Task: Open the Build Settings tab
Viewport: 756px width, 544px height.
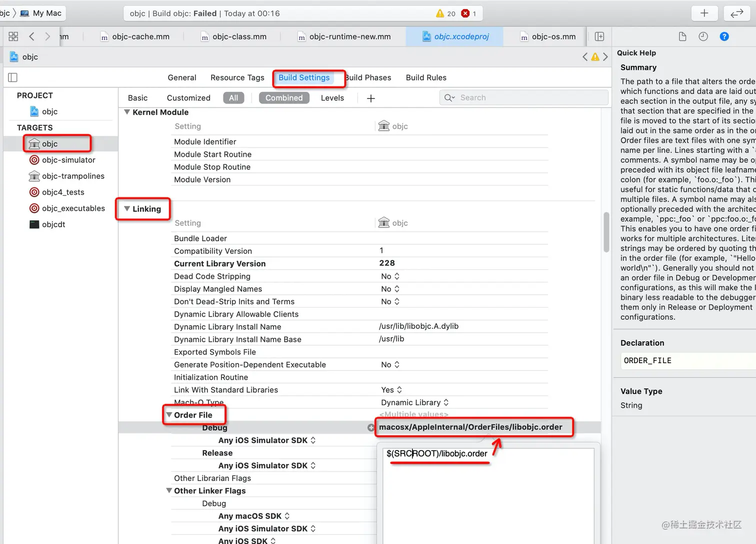Action: pyautogui.click(x=304, y=77)
